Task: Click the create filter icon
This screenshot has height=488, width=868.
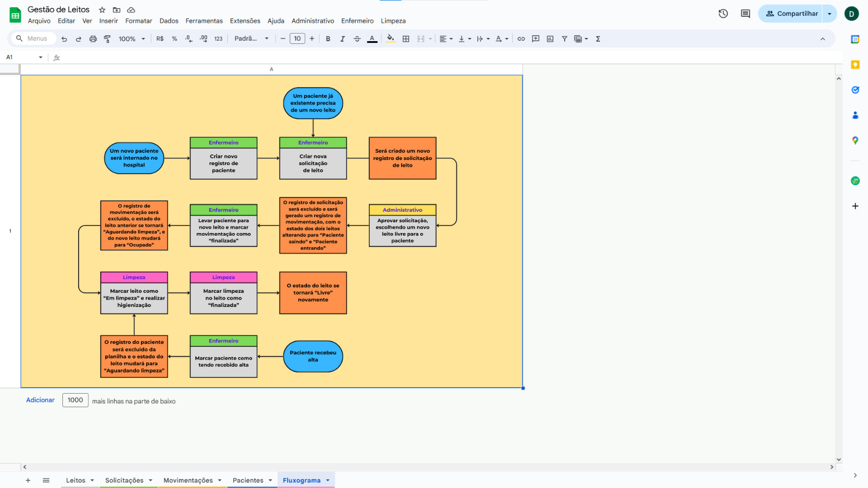Action: tap(564, 39)
